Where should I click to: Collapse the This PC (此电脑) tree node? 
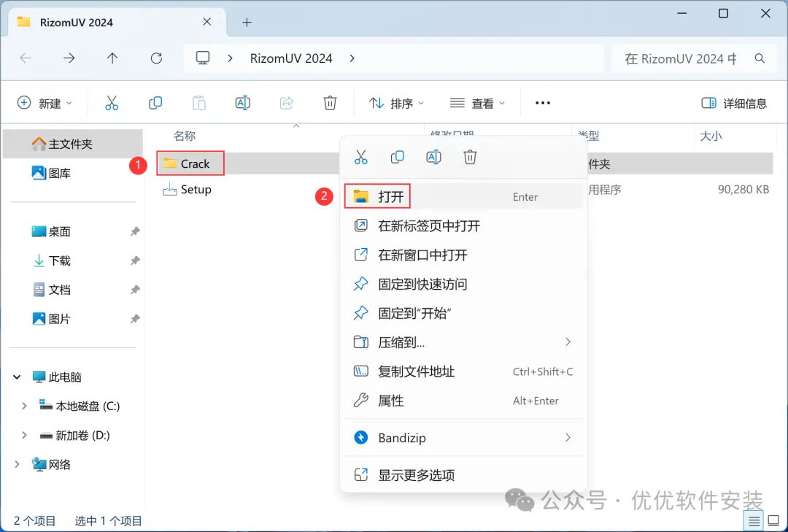click(x=17, y=377)
